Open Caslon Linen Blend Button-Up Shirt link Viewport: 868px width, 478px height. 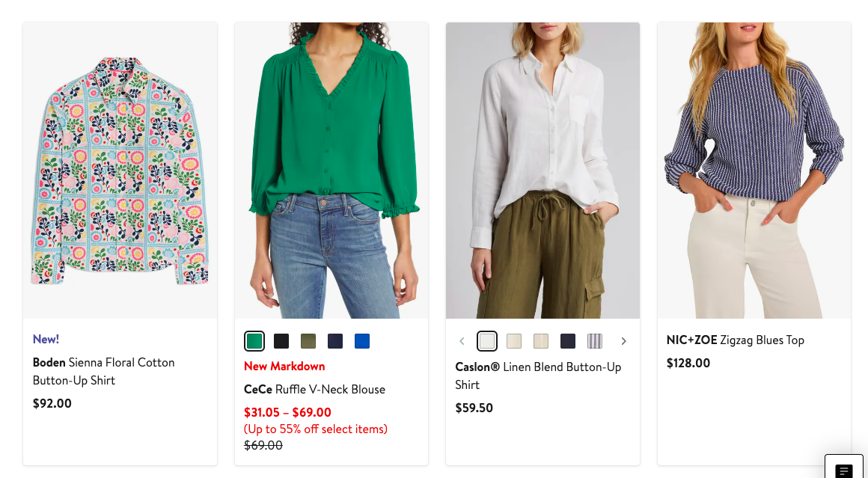coord(538,376)
